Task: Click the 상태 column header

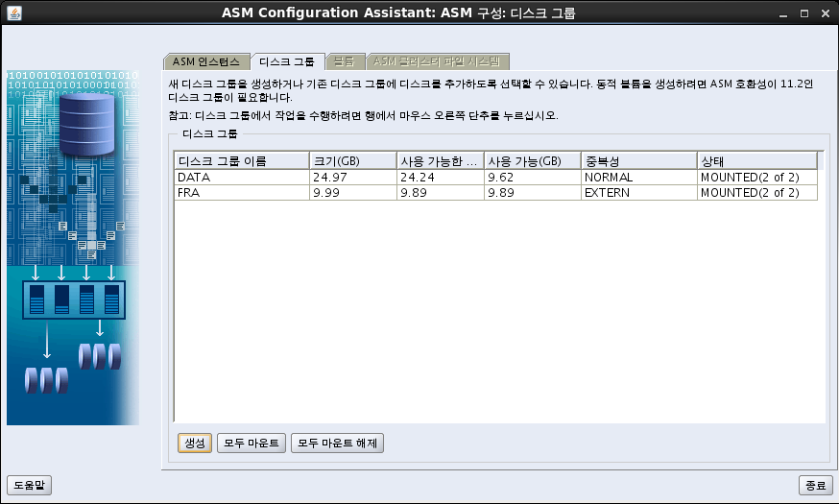Action: tap(756, 160)
